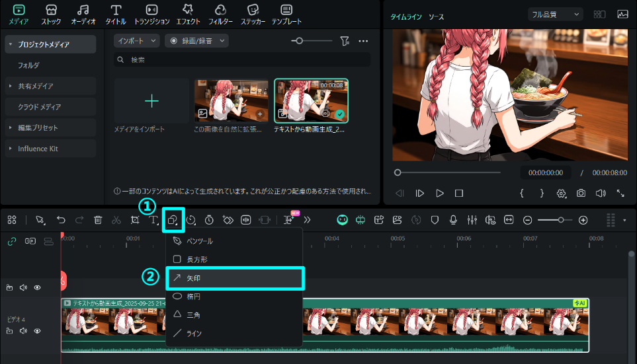The width and height of the screenshot is (637, 364).
Task: Open the インポート dropdown
Action: 136,41
